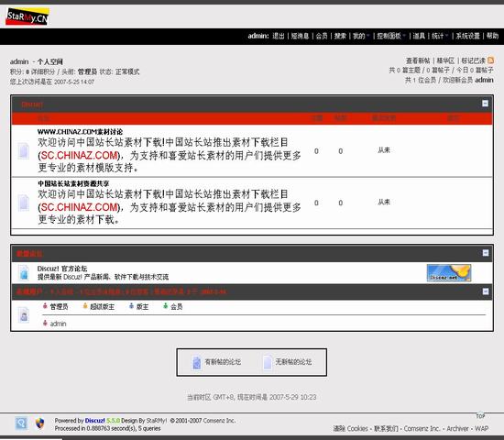The height and width of the screenshot is (440, 504).
Task: Click the 有新帖的论坛 legend icon
Action: (x=196, y=363)
